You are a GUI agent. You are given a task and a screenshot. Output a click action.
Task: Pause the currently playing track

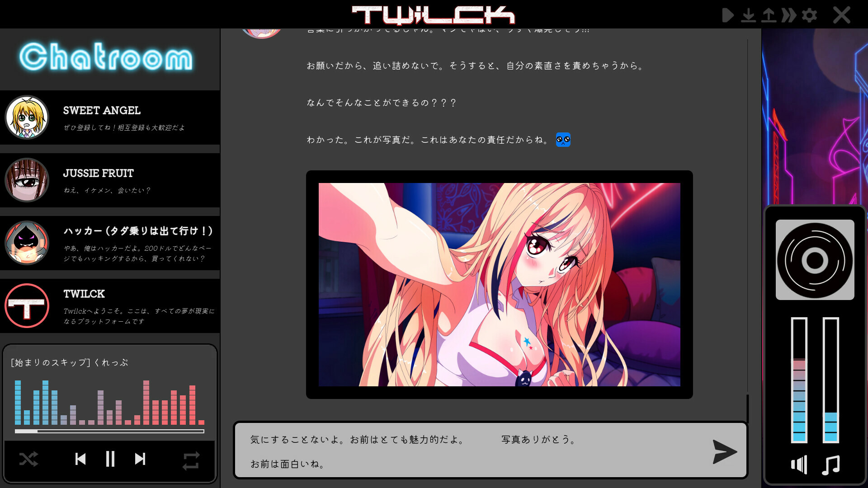tap(110, 459)
